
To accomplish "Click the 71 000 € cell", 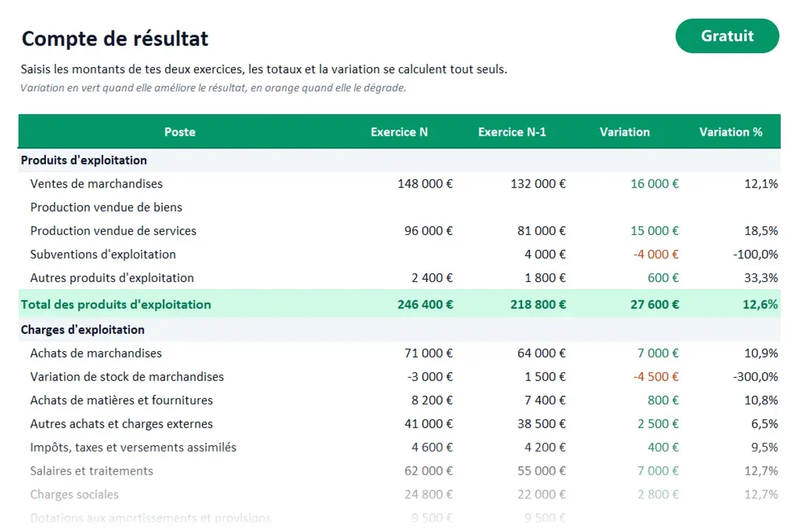I will point(428,353).
